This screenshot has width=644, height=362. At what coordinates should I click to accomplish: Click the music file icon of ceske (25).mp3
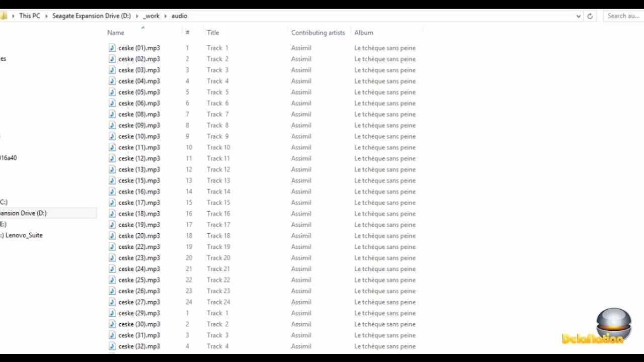pyautogui.click(x=112, y=280)
